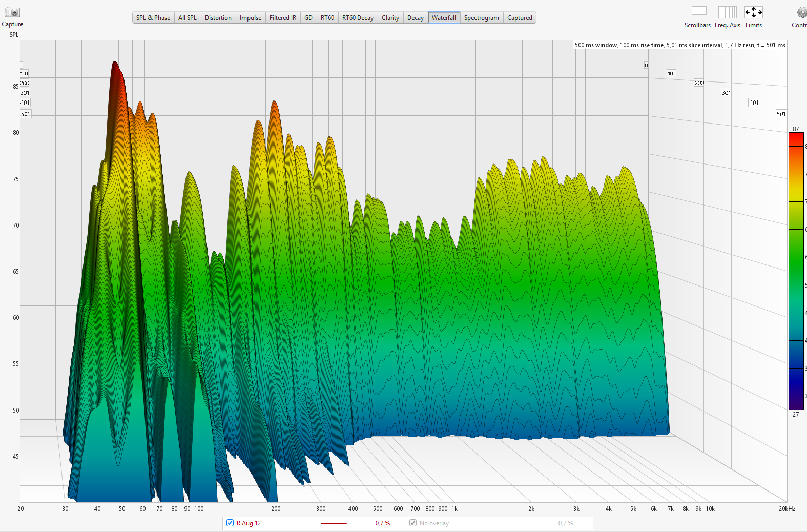This screenshot has height=532, width=807.
Task: Select the Clarity tab
Action: [x=390, y=18]
